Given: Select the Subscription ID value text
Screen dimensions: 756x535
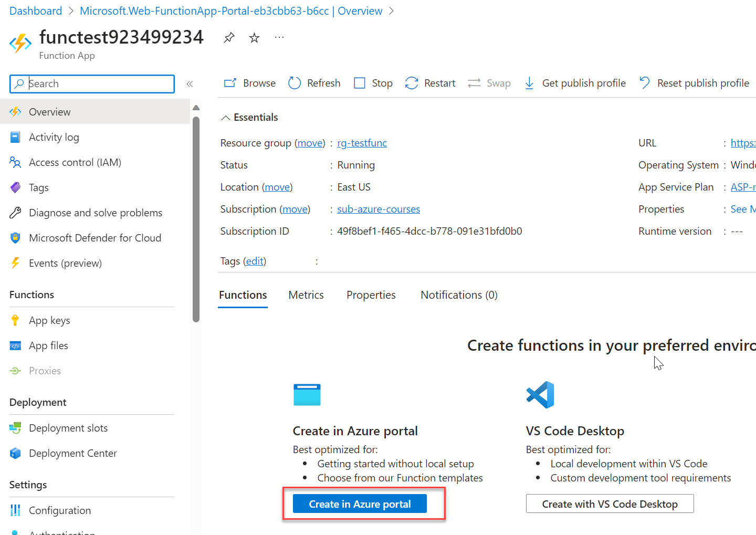Looking at the screenshot, I should coord(429,231).
